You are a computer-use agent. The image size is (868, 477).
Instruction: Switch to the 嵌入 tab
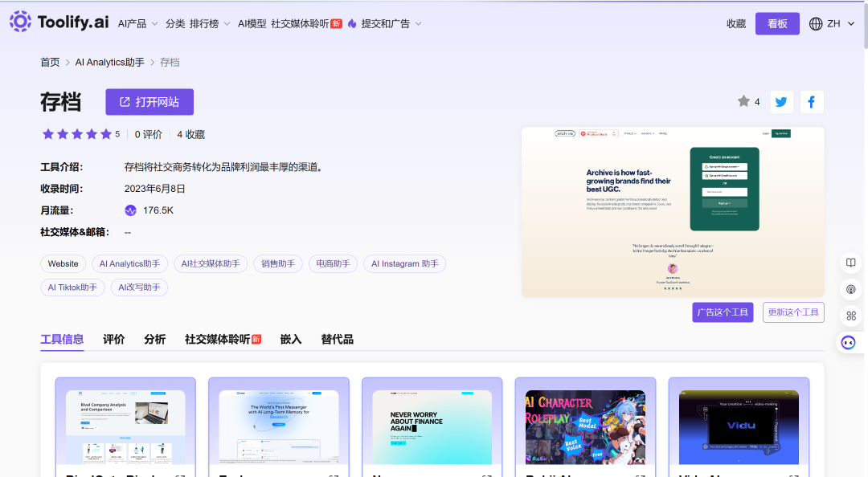click(x=291, y=339)
